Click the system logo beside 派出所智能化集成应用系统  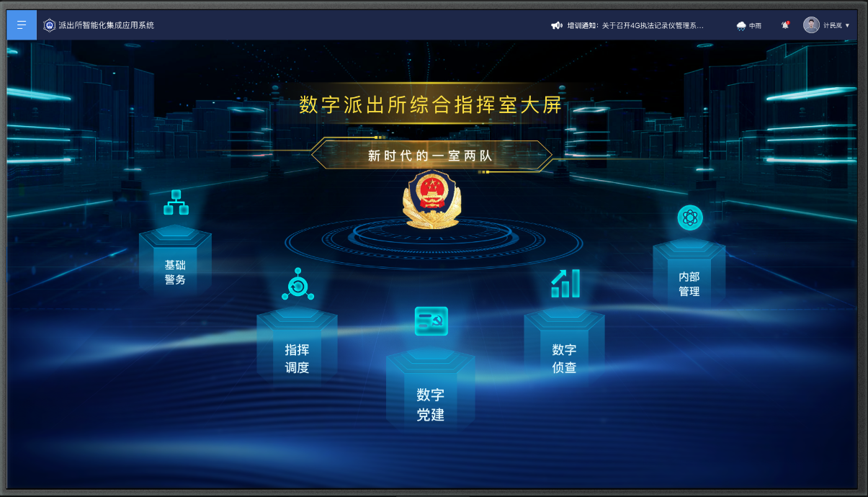(x=49, y=25)
